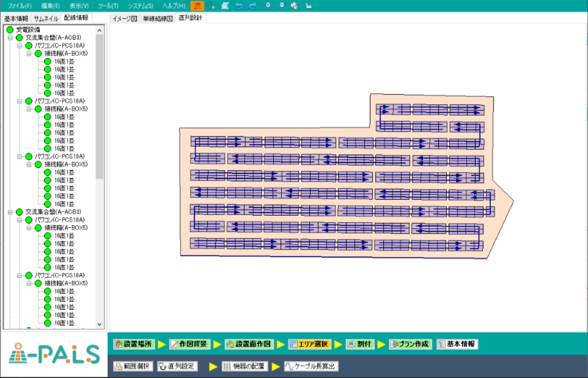Click the undo arrow icon
The height and width of the screenshot is (378, 588).
pos(239,6)
